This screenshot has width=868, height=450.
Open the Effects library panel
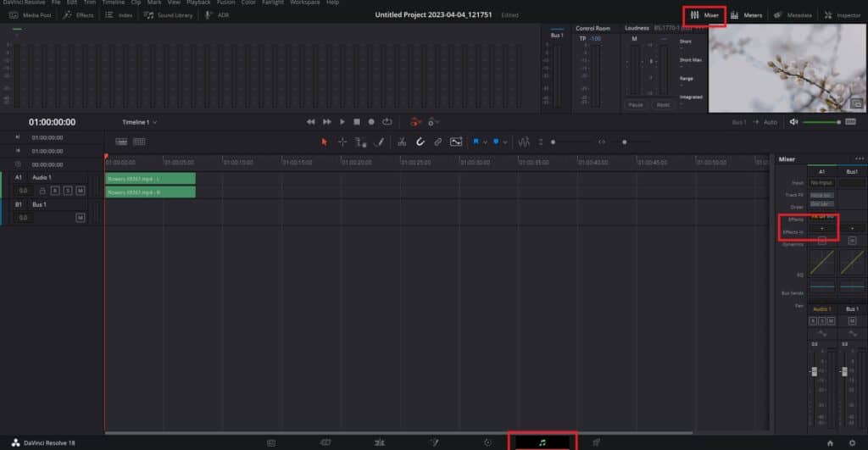coord(78,15)
